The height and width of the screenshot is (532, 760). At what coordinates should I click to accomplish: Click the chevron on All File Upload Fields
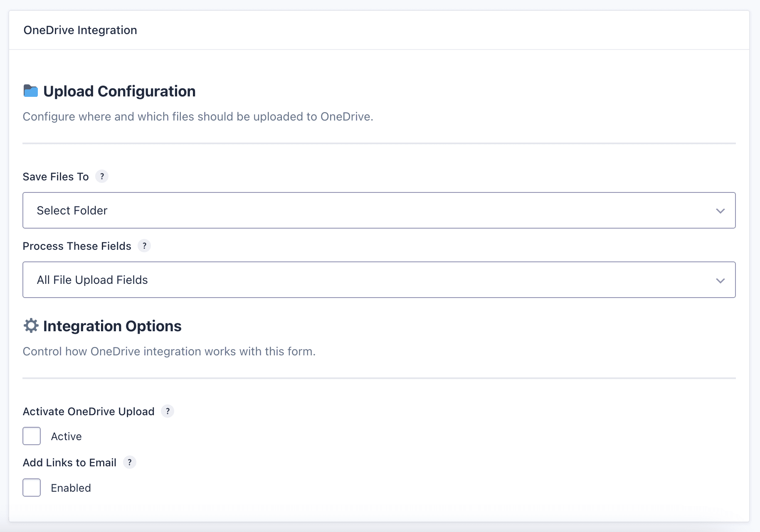720,280
